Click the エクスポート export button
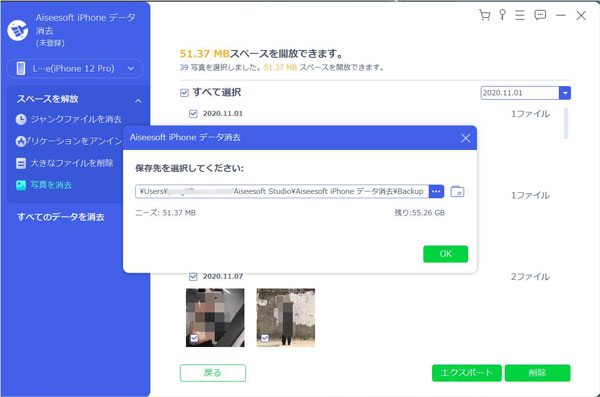The height and width of the screenshot is (397, 600). click(x=466, y=373)
